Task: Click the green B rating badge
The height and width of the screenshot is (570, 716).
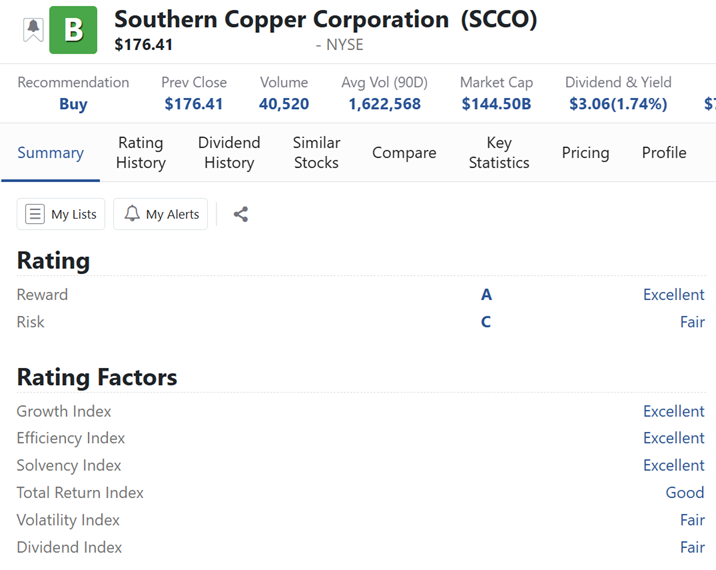Action: pyautogui.click(x=73, y=30)
